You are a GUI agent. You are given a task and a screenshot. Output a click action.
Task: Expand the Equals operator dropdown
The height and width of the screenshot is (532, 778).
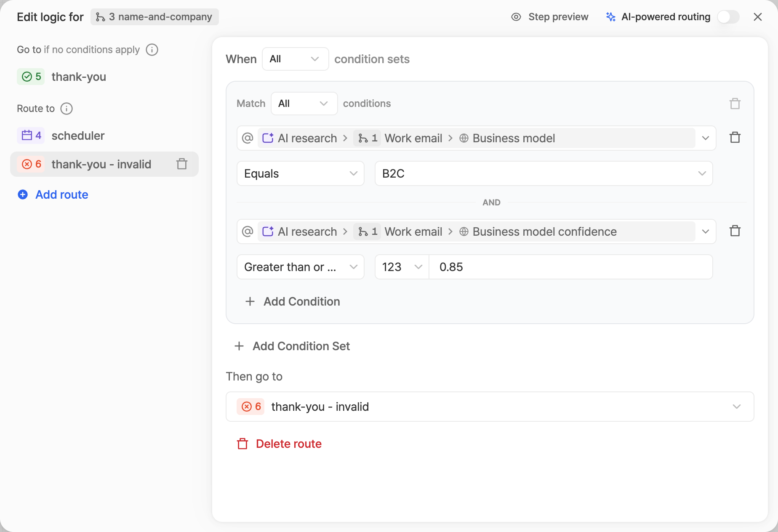click(301, 173)
